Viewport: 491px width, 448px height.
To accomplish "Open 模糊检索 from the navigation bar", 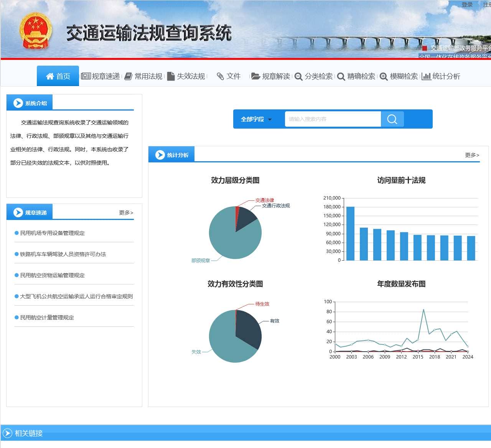I will [399, 76].
